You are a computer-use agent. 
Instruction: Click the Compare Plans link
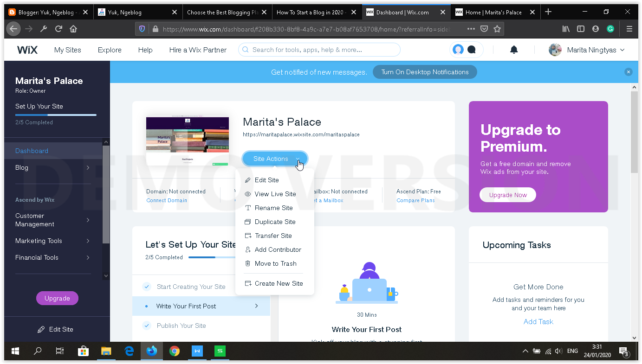pyautogui.click(x=415, y=200)
